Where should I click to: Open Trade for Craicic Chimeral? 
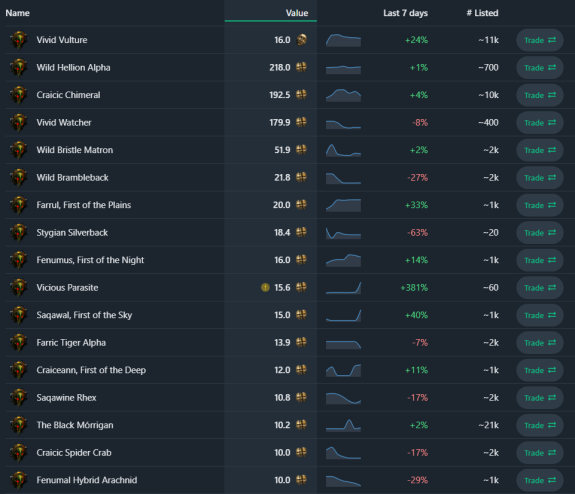pyautogui.click(x=540, y=95)
